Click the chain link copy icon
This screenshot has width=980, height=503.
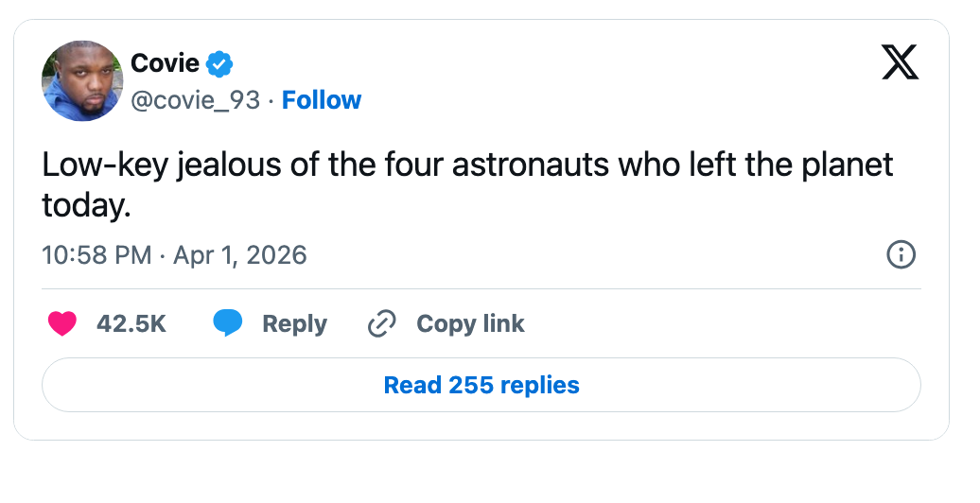(x=382, y=323)
